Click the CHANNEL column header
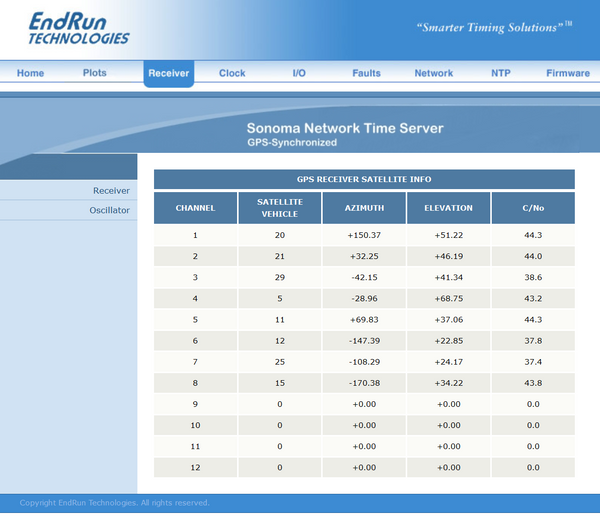 195,208
